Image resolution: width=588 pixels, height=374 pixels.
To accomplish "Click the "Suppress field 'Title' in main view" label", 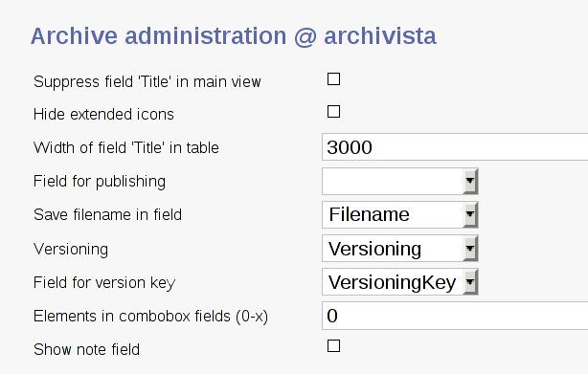I will pyautogui.click(x=147, y=81).
